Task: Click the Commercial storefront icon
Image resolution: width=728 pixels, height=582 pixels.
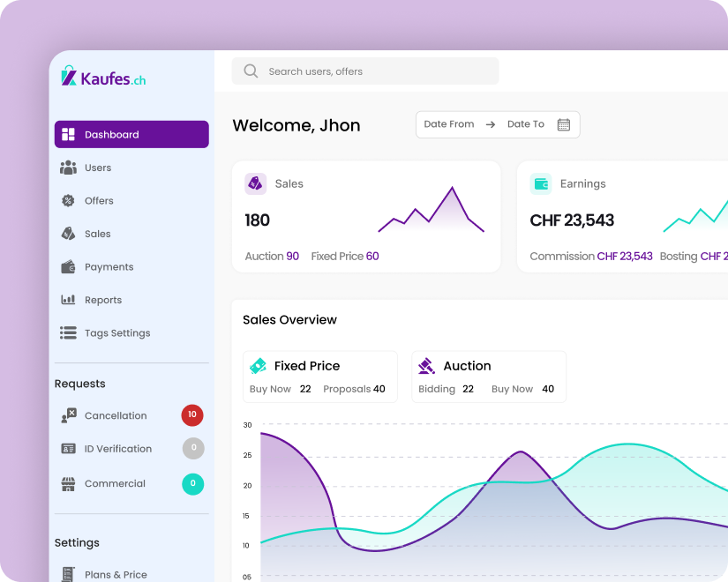Action: [x=68, y=483]
